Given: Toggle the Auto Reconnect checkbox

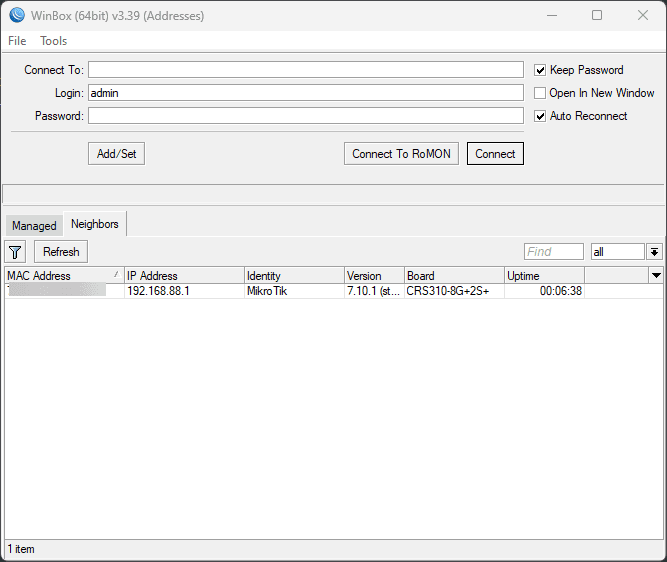Looking at the screenshot, I should (540, 116).
